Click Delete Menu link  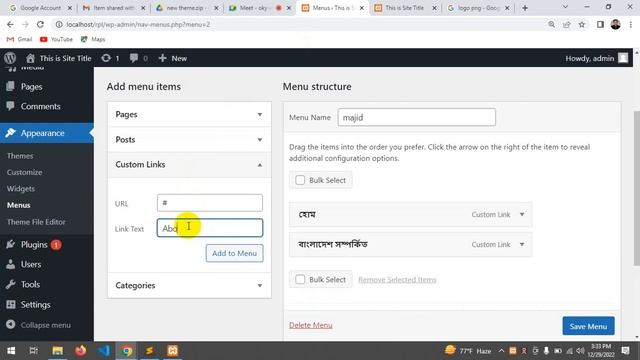[311, 325]
